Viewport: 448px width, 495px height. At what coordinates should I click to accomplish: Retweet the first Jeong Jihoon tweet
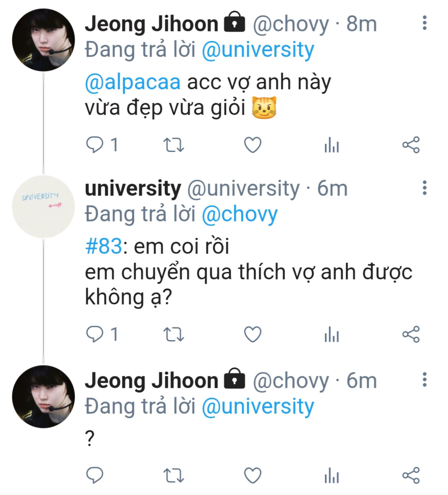[174, 145]
